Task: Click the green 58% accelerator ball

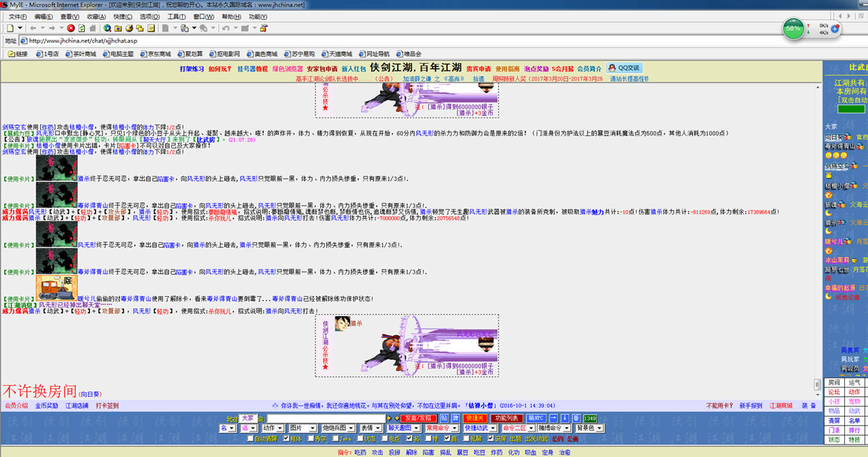Action: click(793, 29)
